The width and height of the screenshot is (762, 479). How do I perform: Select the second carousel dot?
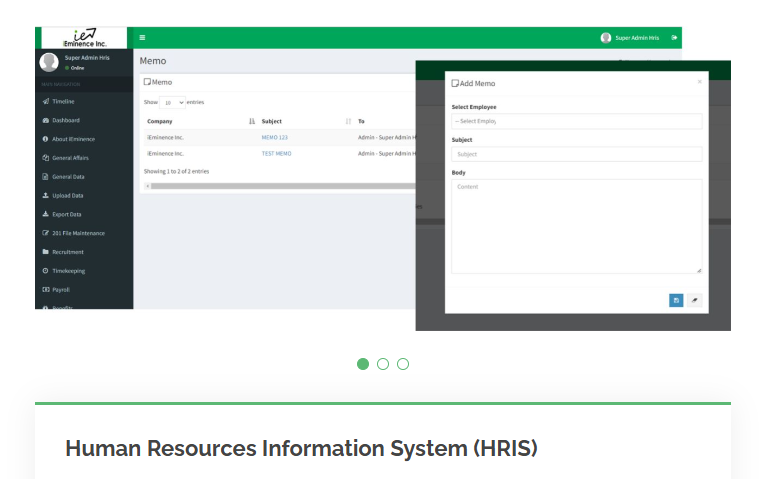point(383,364)
